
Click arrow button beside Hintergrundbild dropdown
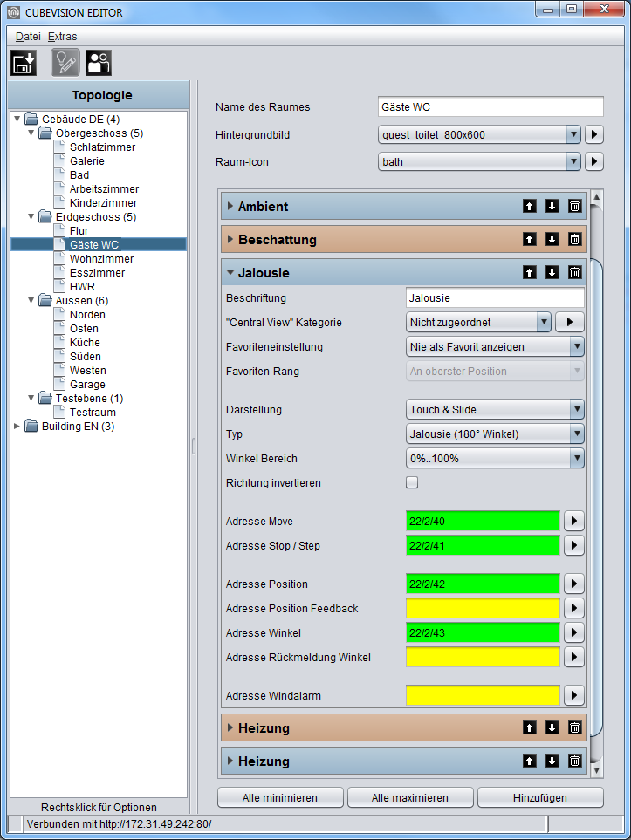(x=594, y=134)
